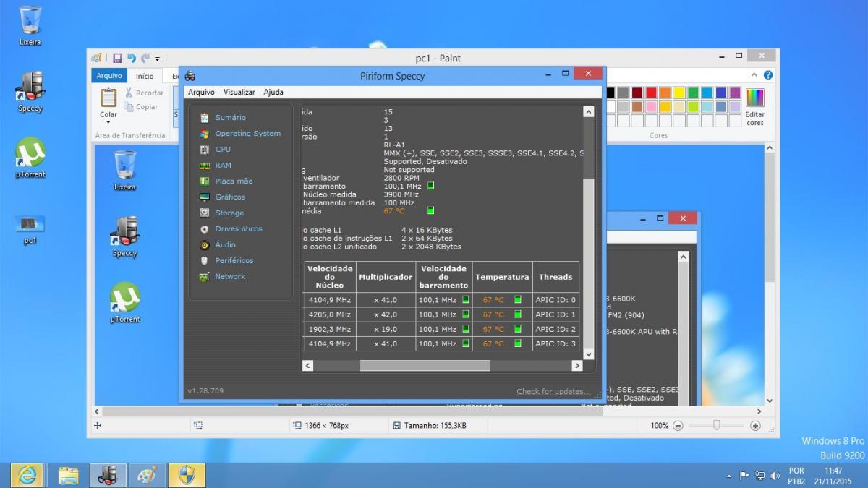Select the Network section in Speccy
The width and height of the screenshot is (868, 488).
coord(230,276)
